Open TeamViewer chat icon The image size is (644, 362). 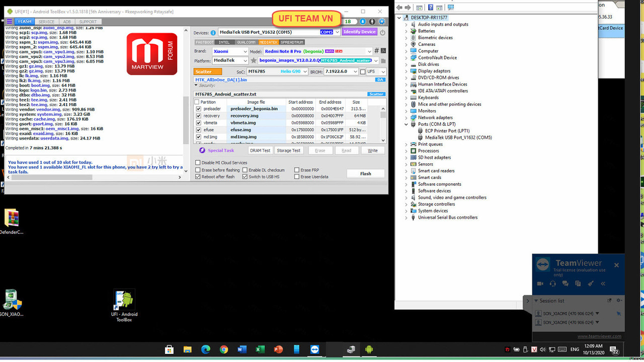(x=565, y=284)
